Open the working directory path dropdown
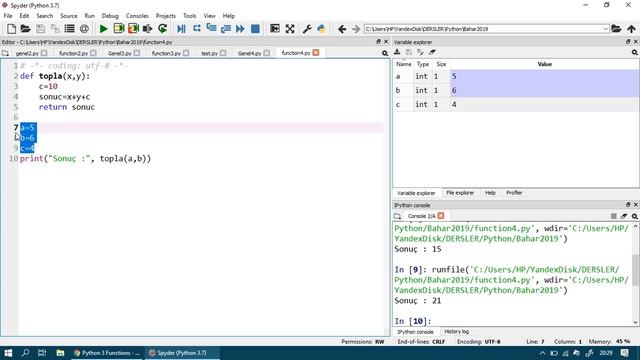640x360 pixels. [606, 29]
